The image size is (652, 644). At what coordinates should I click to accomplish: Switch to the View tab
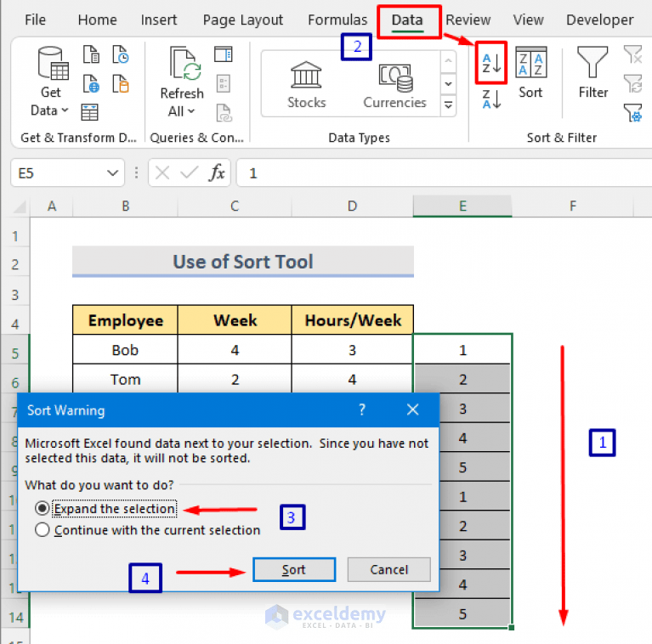[x=528, y=20]
